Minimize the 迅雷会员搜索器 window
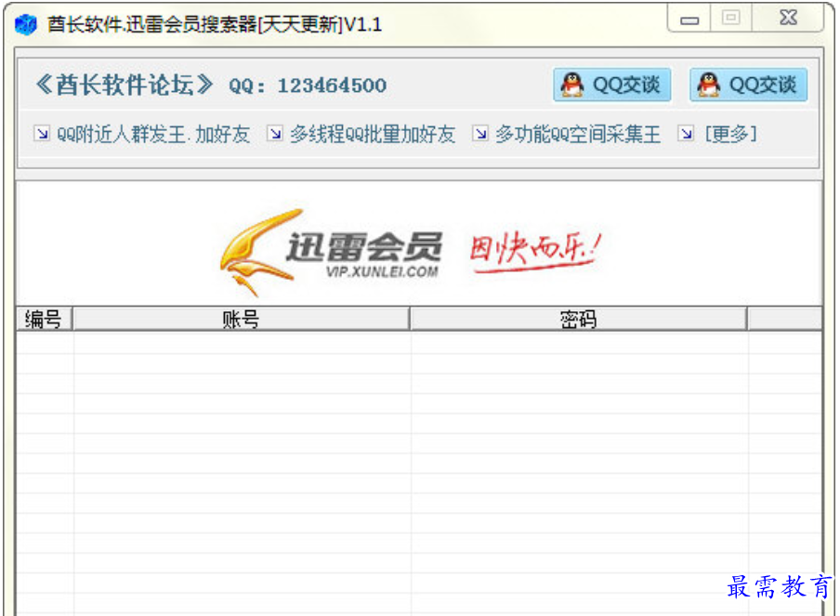 point(689,20)
